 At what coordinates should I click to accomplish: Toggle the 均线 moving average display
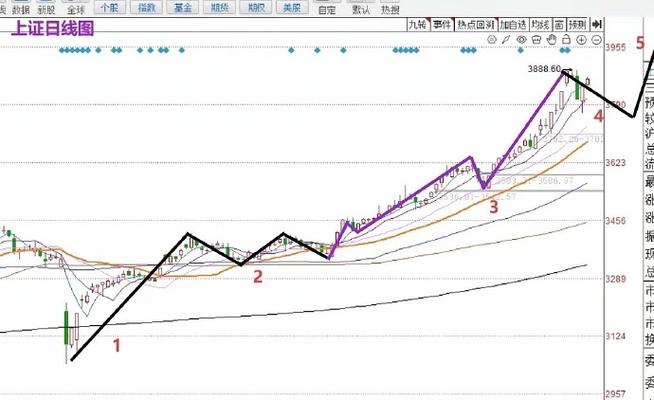click(539, 22)
